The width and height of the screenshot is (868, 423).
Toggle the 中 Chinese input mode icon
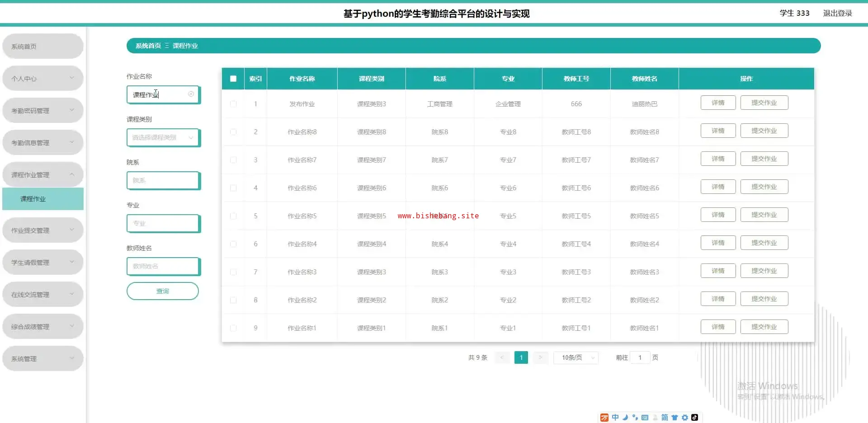pos(615,418)
